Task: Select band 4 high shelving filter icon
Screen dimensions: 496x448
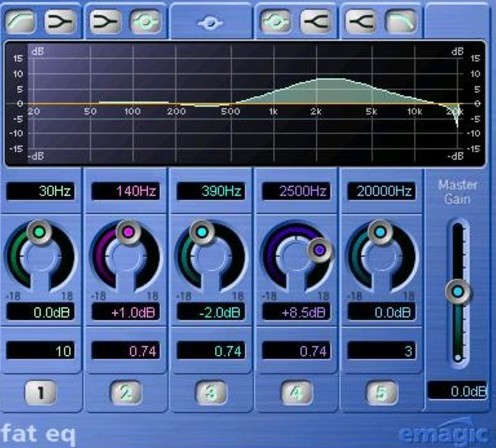Action: pyautogui.click(x=315, y=21)
